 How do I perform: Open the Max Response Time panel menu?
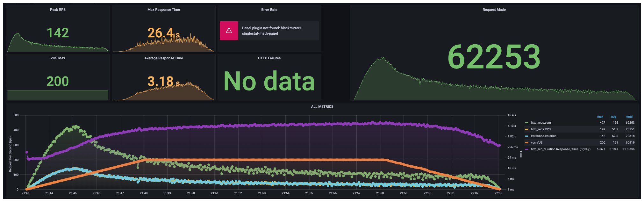click(163, 10)
